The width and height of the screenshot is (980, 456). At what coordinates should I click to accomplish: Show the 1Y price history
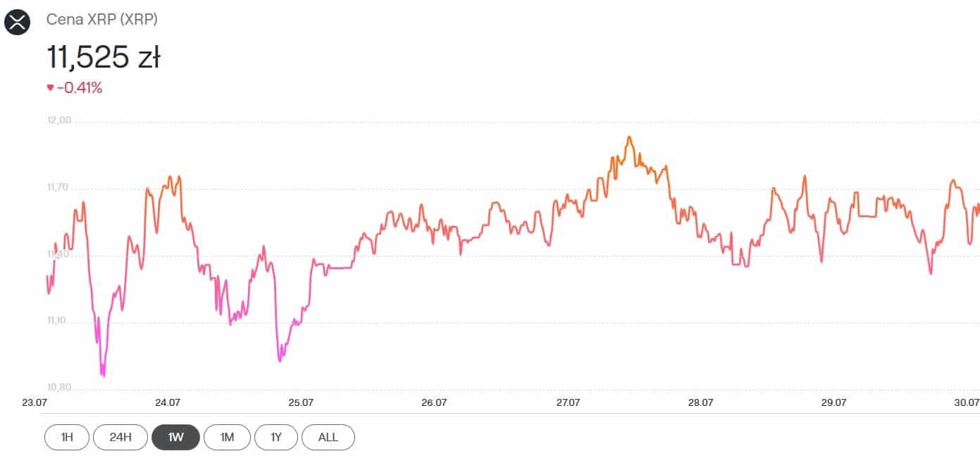click(x=276, y=437)
